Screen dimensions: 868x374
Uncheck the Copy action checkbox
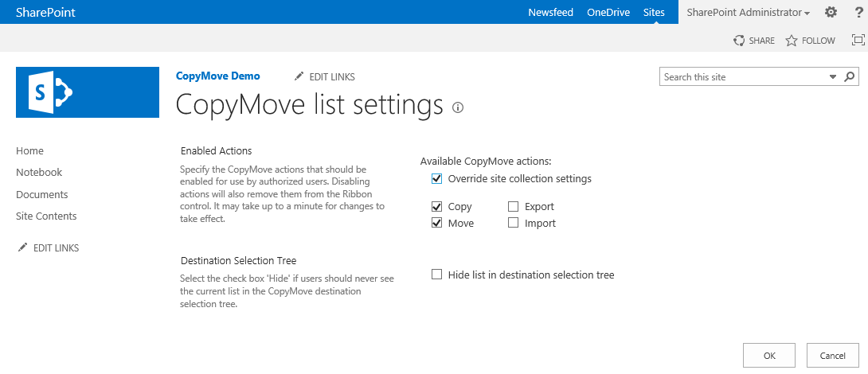point(436,206)
